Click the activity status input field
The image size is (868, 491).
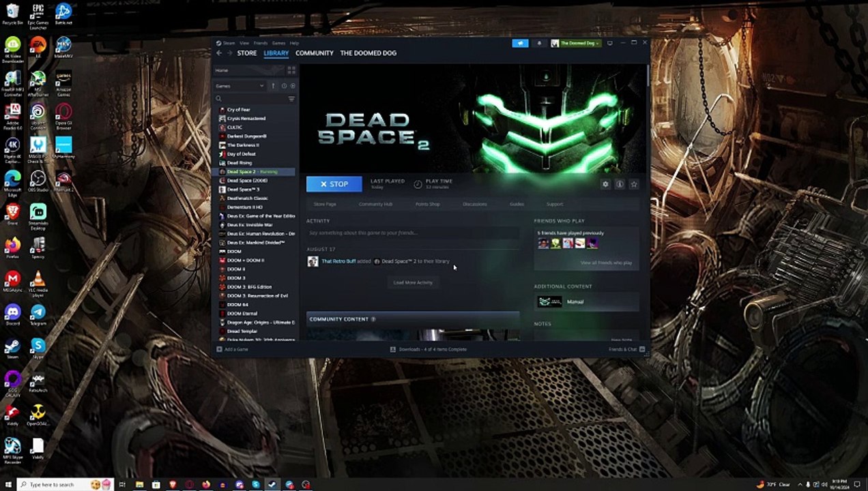tap(413, 233)
